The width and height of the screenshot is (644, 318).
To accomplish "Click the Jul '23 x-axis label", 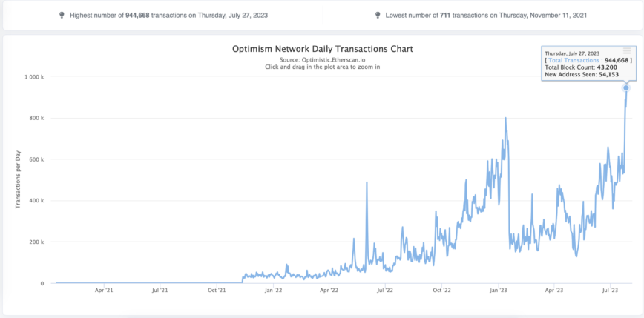I will point(610,290).
